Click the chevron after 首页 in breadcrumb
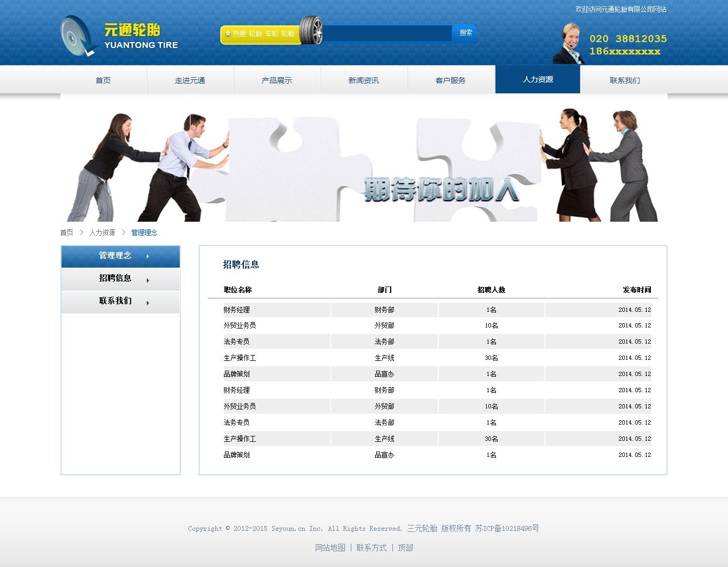The image size is (728, 567). coord(81,233)
